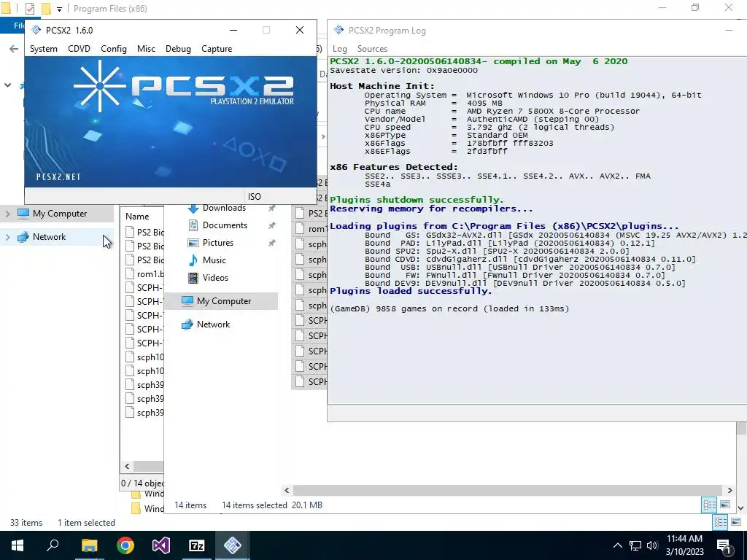Viewport: 747px width, 560px height.
Task: Sort by the Name column header
Action: click(137, 216)
